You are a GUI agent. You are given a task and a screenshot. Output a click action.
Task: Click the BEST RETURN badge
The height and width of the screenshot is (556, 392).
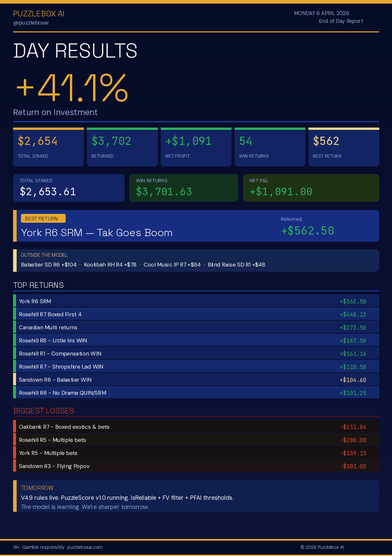click(43, 219)
